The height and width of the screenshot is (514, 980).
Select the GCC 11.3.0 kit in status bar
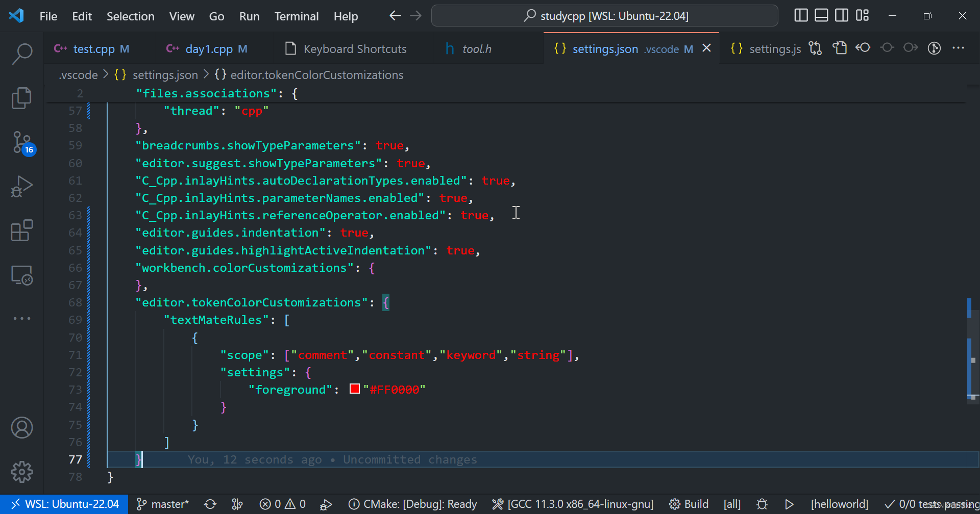pos(573,504)
